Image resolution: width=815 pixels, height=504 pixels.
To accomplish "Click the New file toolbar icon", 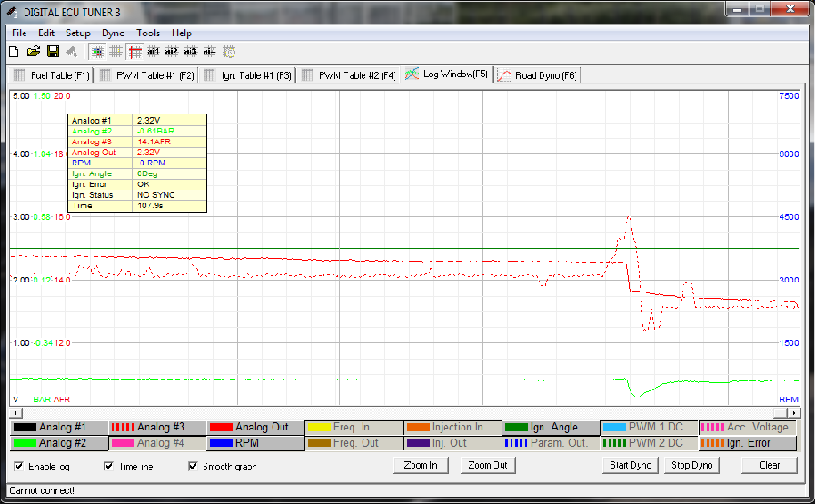I will (x=14, y=52).
